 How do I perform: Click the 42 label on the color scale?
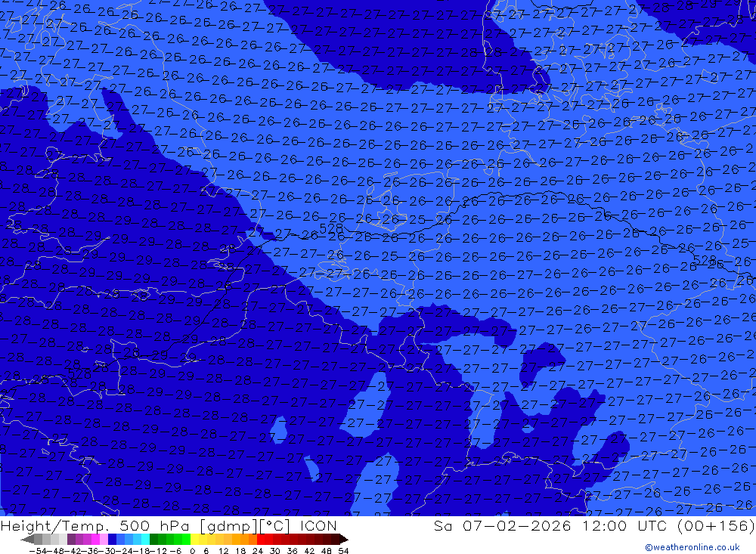coord(309,551)
